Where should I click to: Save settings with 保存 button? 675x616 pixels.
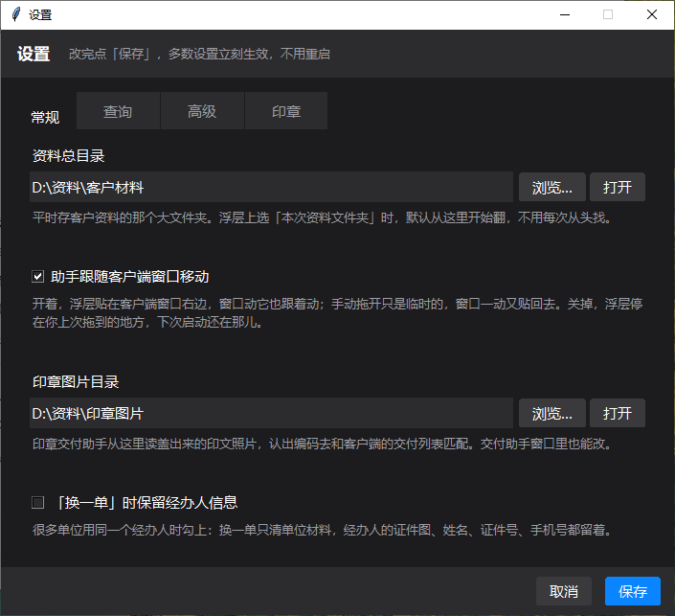click(633, 591)
